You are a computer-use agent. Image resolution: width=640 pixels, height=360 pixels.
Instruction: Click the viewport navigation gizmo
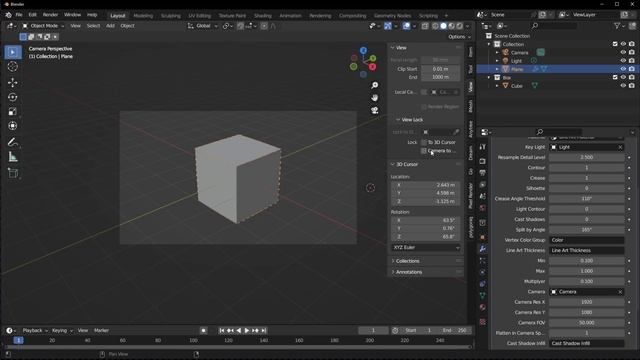click(363, 62)
